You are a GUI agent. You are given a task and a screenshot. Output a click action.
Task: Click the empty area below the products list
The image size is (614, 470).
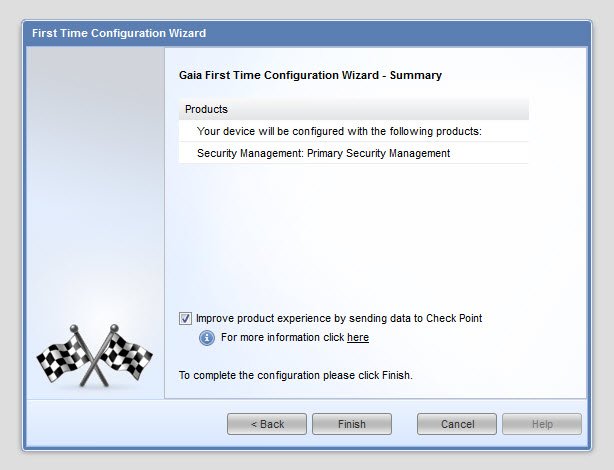pyautogui.click(x=354, y=235)
